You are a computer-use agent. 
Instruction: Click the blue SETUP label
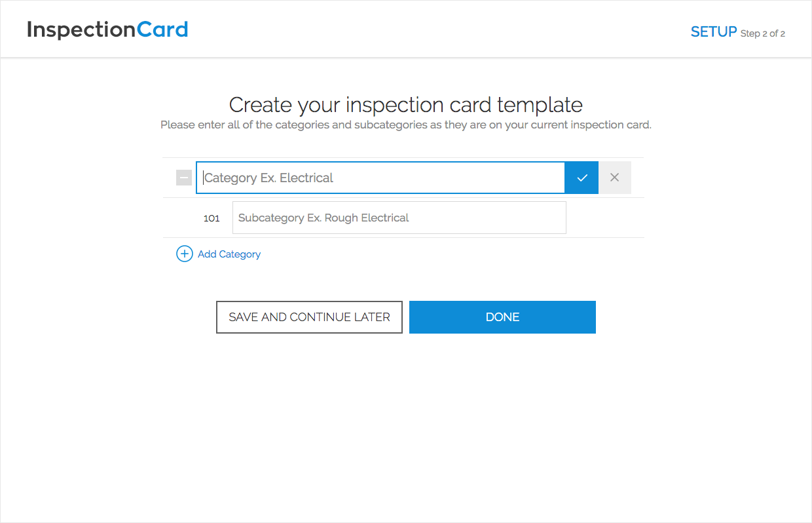coord(714,32)
